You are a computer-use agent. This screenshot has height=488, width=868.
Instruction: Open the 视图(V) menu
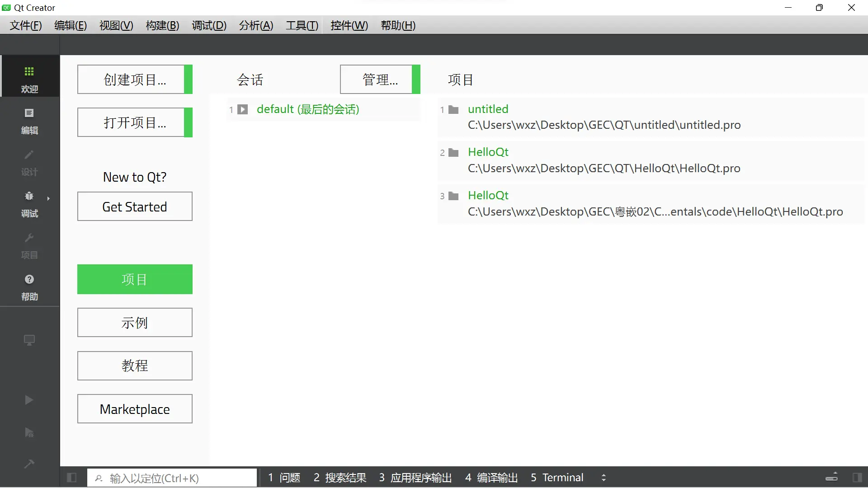click(x=116, y=25)
